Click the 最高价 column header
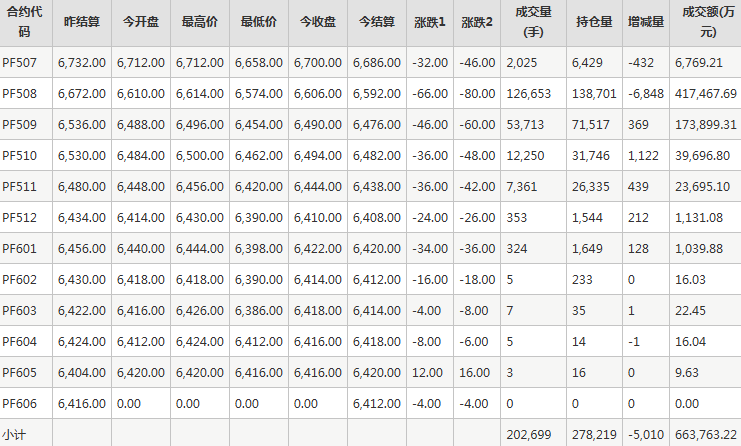 tap(200, 22)
